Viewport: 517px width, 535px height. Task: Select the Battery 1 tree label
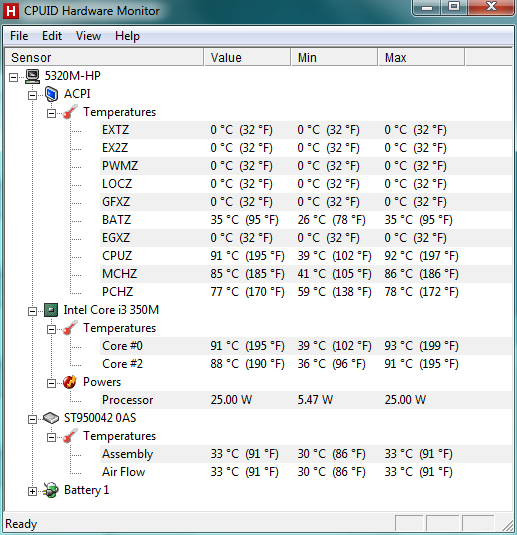87,490
